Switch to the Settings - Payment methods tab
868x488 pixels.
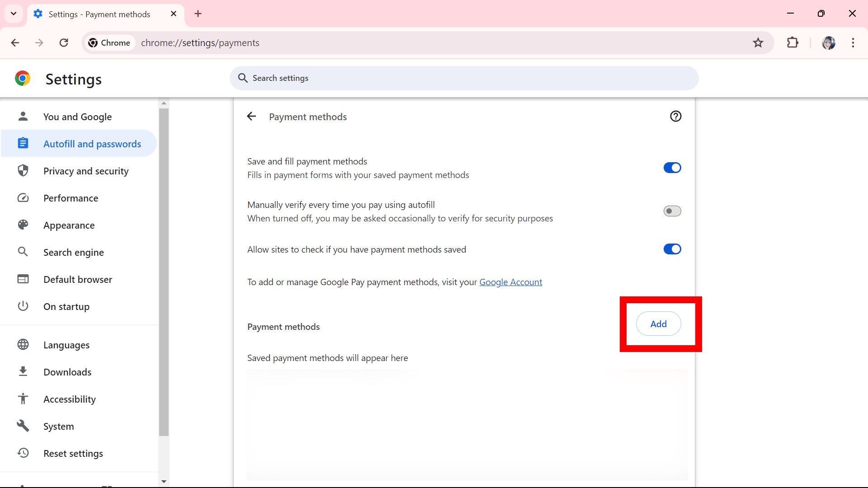(99, 14)
